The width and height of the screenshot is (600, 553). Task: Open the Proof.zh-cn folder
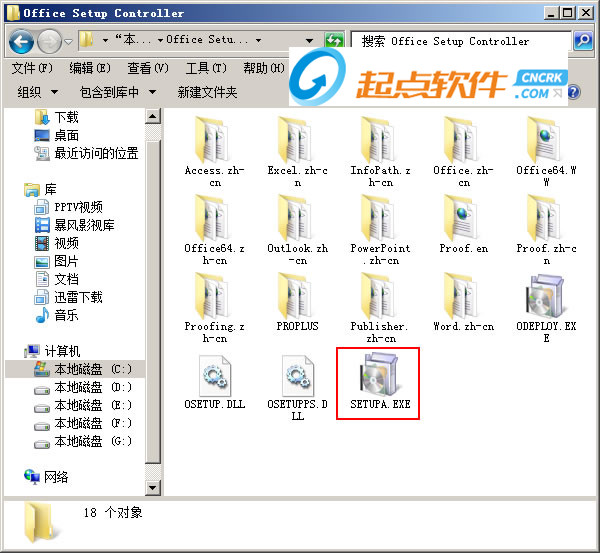(x=546, y=230)
